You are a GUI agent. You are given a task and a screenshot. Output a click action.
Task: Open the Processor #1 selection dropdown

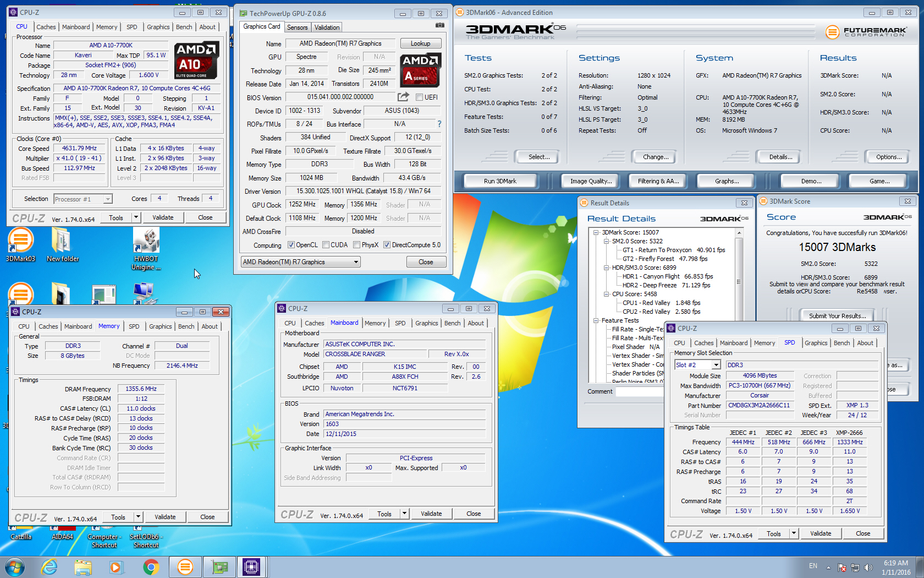coord(83,199)
